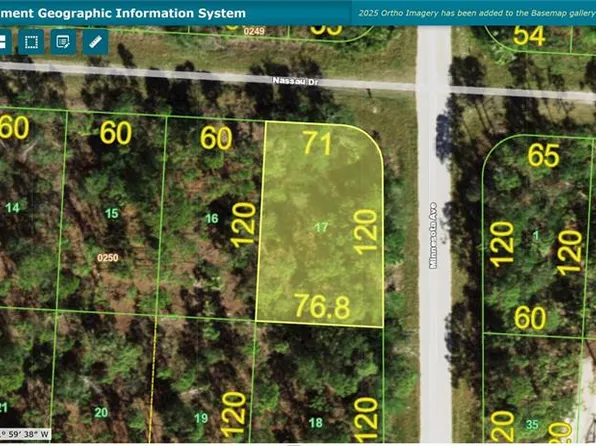Click lot number 1 east of Minnesota Ave
The image size is (596, 446).
pos(536,236)
